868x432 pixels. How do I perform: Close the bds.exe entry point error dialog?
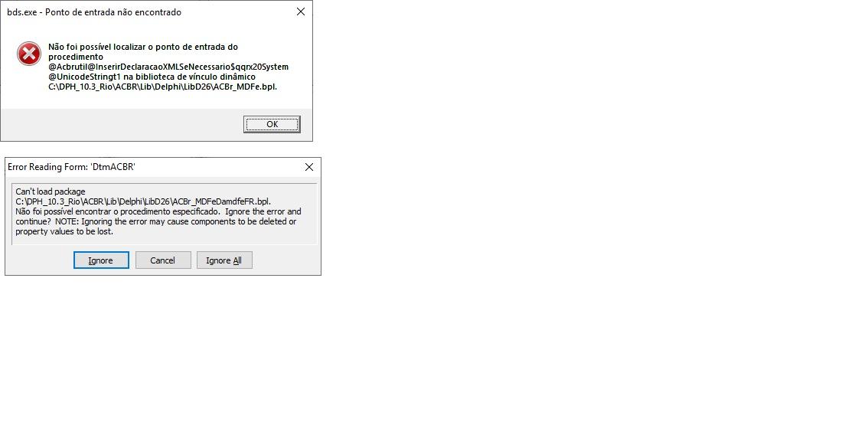[x=301, y=11]
